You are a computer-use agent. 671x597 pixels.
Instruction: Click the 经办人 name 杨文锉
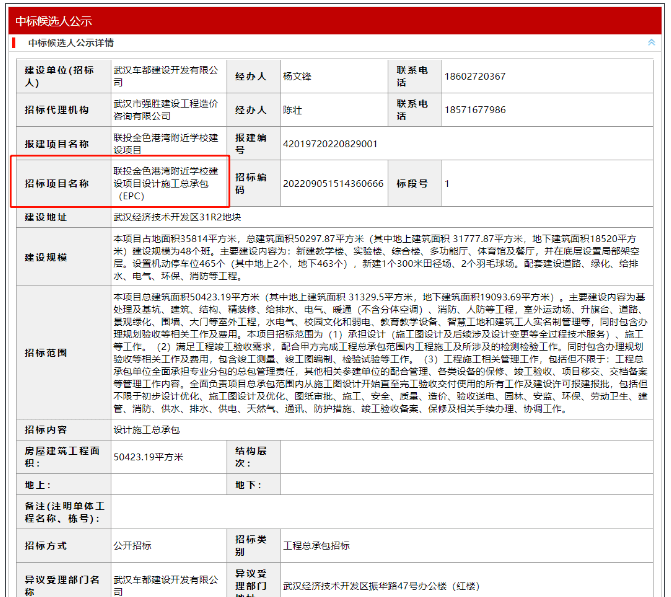tap(297, 76)
